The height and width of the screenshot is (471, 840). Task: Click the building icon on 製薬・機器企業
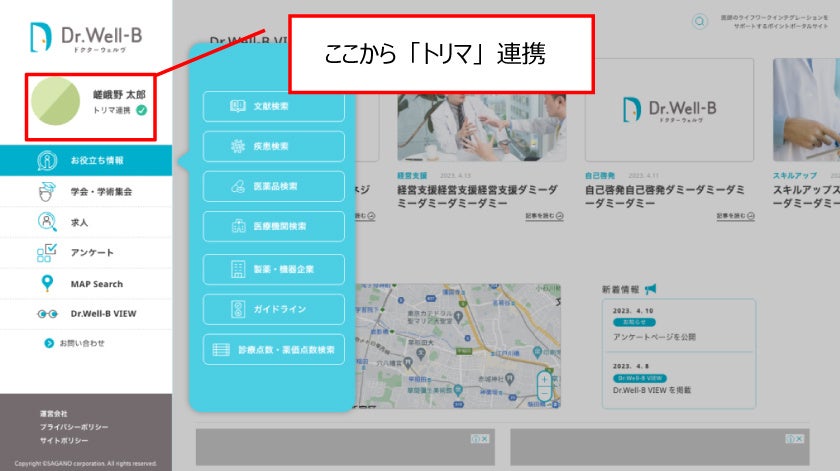coord(238,269)
